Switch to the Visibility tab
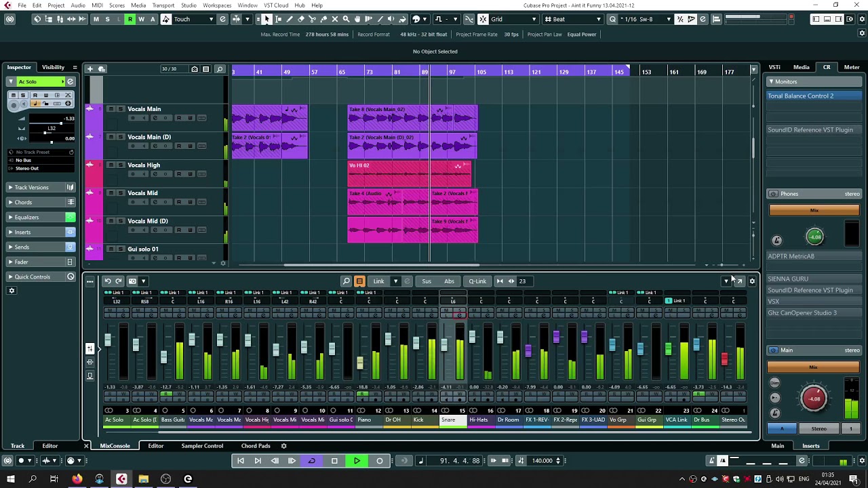This screenshot has height=488, width=868. pyautogui.click(x=54, y=67)
